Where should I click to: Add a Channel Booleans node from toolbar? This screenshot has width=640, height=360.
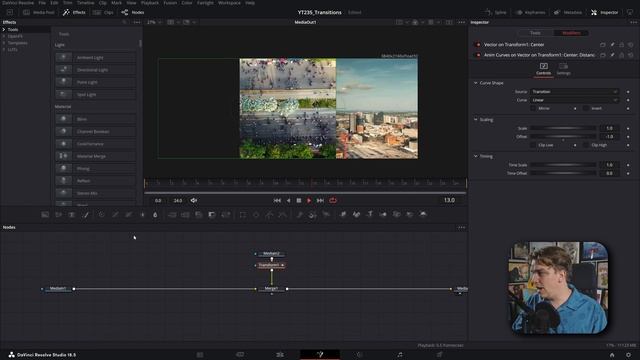click(185, 214)
